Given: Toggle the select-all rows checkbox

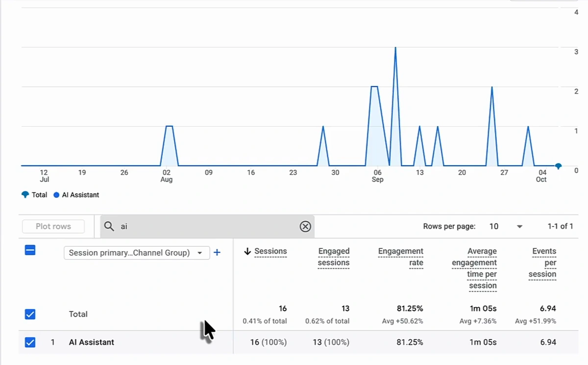Looking at the screenshot, I should tap(30, 250).
